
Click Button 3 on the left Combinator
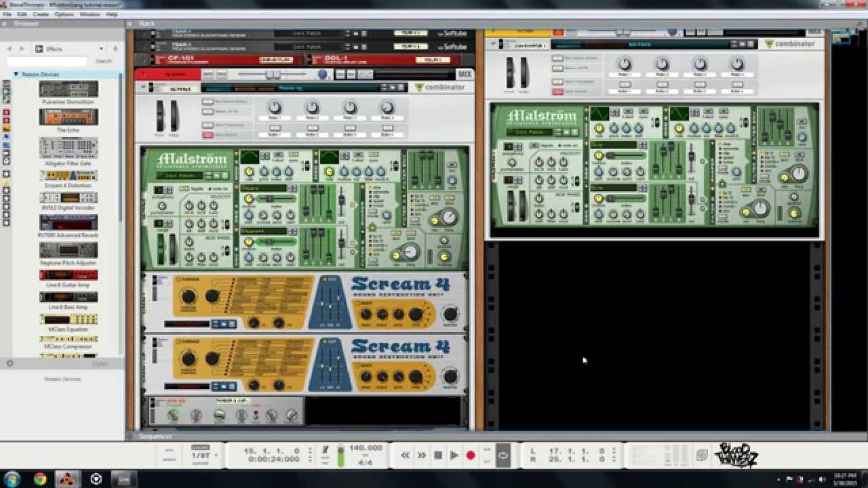[x=350, y=127]
